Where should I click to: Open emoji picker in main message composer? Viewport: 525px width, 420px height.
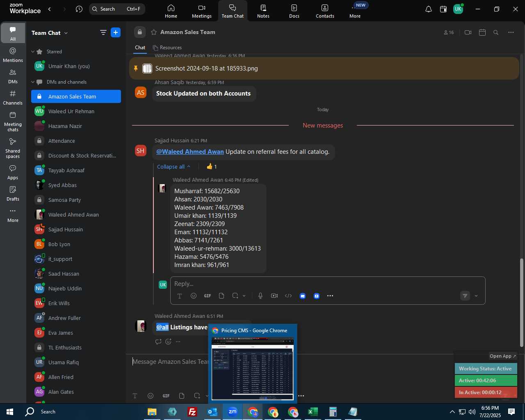pyautogui.click(x=151, y=396)
